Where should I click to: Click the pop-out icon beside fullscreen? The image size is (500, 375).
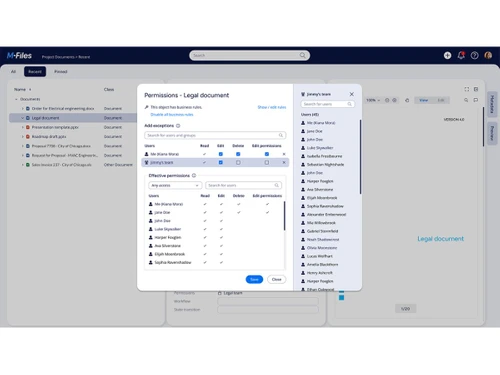[476, 89]
